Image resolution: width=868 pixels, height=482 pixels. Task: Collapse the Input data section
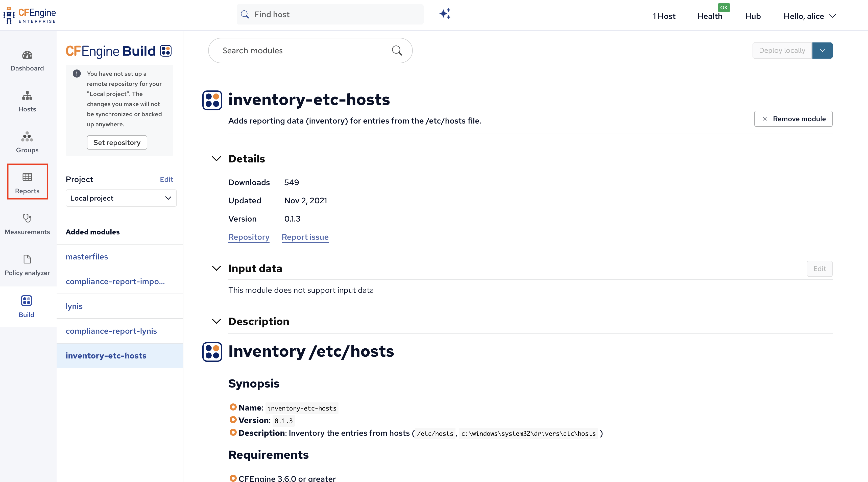[x=216, y=268]
